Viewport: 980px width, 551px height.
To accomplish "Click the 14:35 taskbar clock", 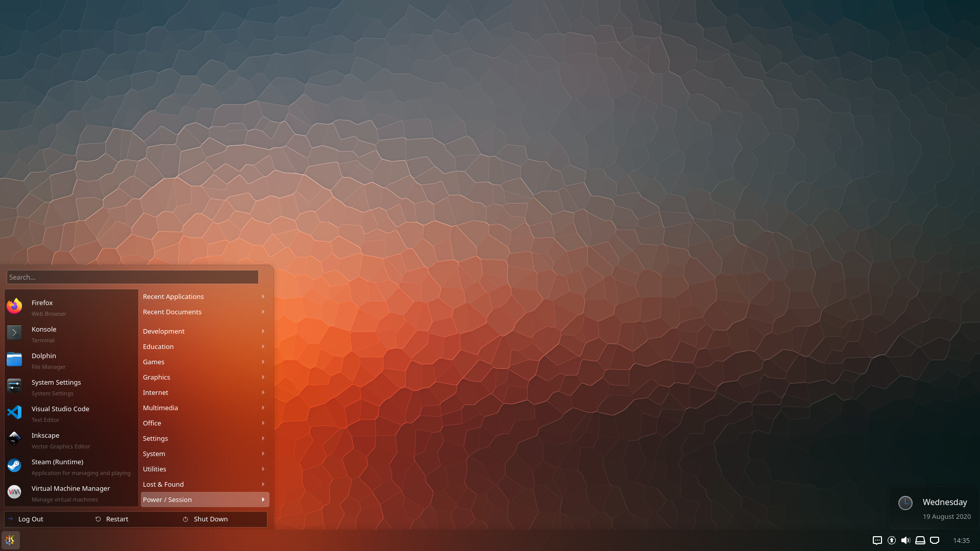I will [x=961, y=540].
